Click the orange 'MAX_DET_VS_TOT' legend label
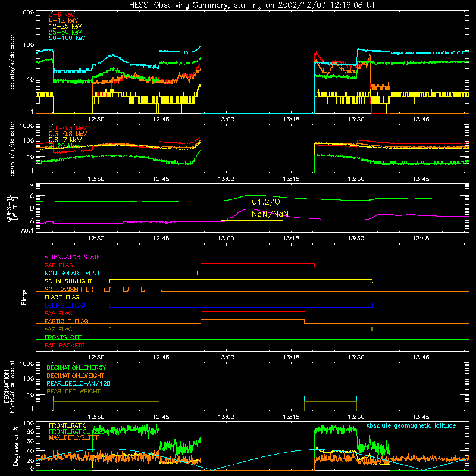 pyautogui.click(x=74, y=437)
